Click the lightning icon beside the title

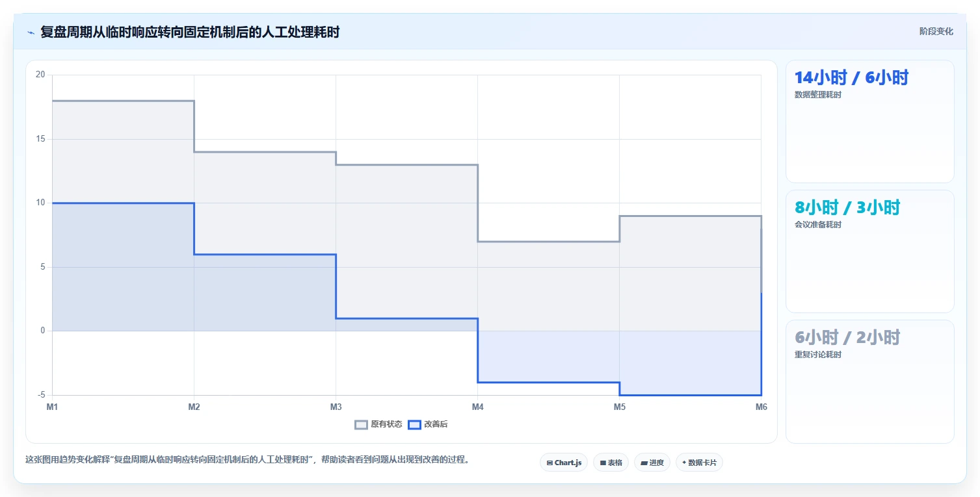click(31, 32)
